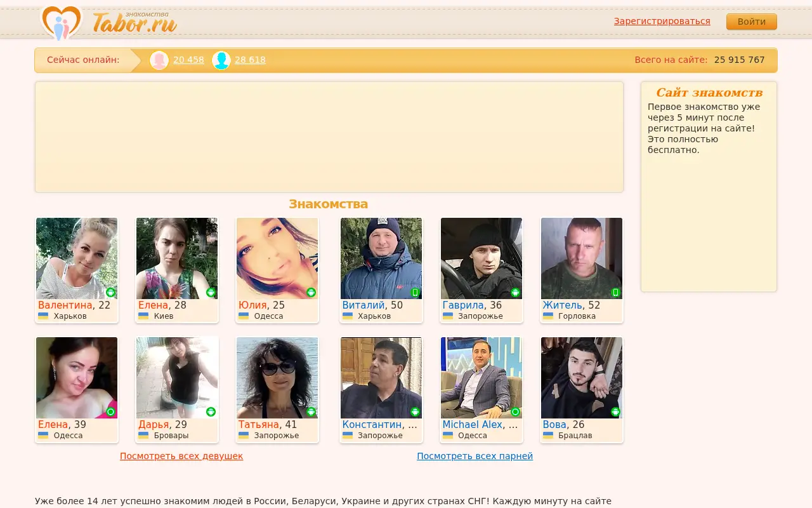Viewport: 812px width, 508px height.
Task: Click the total count 25 915 767
Action: (740, 60)
